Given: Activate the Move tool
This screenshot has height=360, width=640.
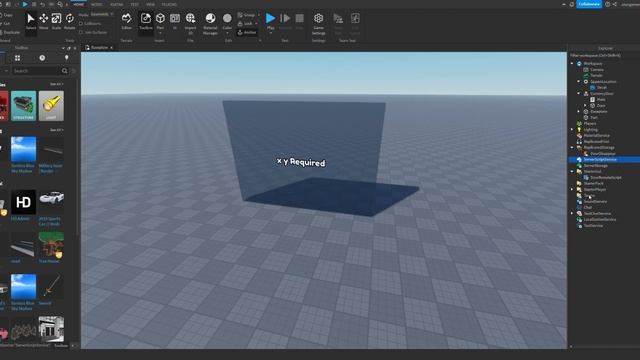Looking at the screenshot, I should (44, 22).
